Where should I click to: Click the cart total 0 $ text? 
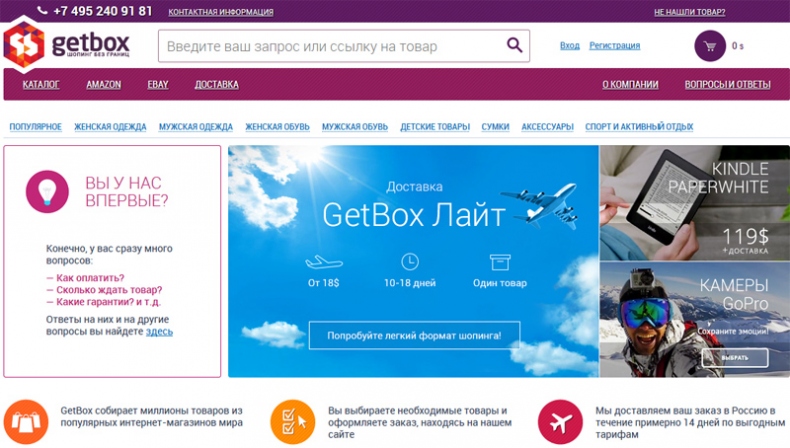tap(738, 46)
